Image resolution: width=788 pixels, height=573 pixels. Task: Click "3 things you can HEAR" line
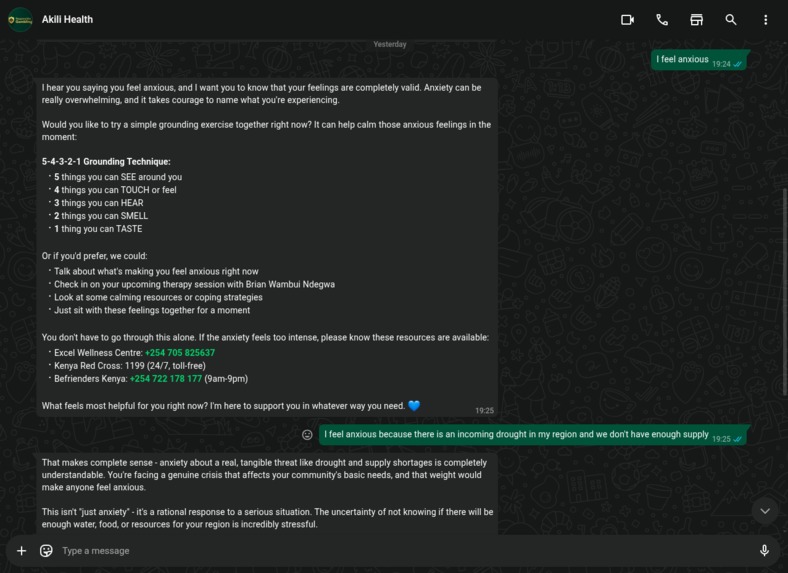[x=98, y=203]
